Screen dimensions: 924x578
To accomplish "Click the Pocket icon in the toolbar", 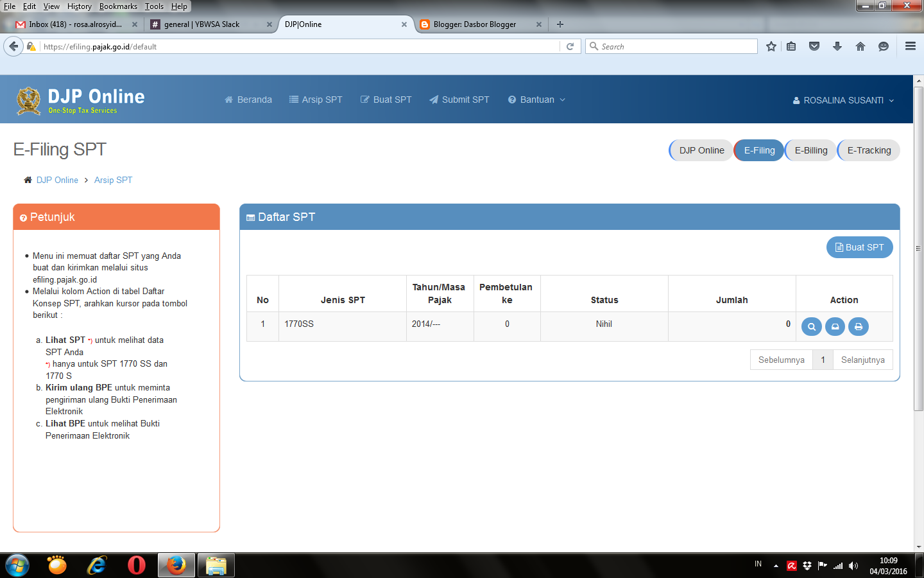I will [814, 46].
